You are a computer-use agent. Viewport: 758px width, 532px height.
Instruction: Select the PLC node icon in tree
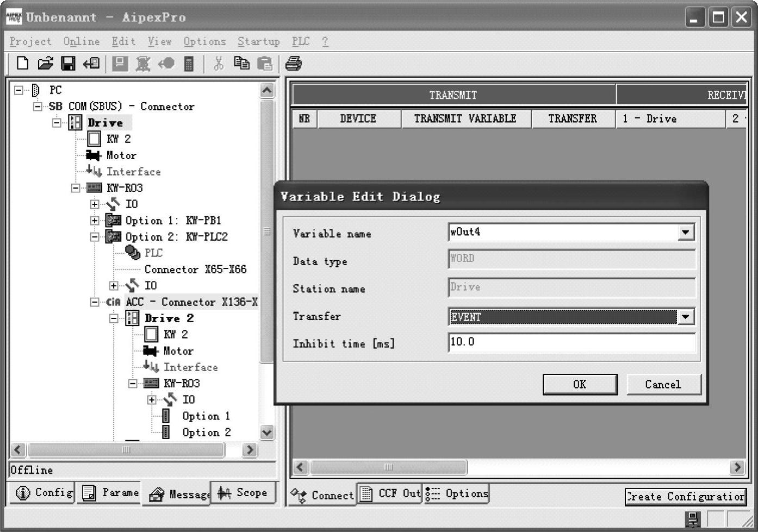[132, 253]
